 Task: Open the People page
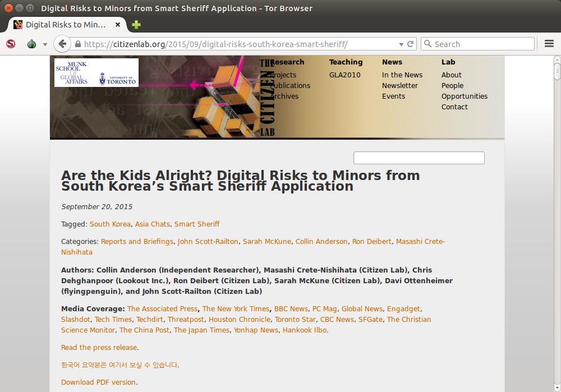pyautogui.click(x=453, y=85)
